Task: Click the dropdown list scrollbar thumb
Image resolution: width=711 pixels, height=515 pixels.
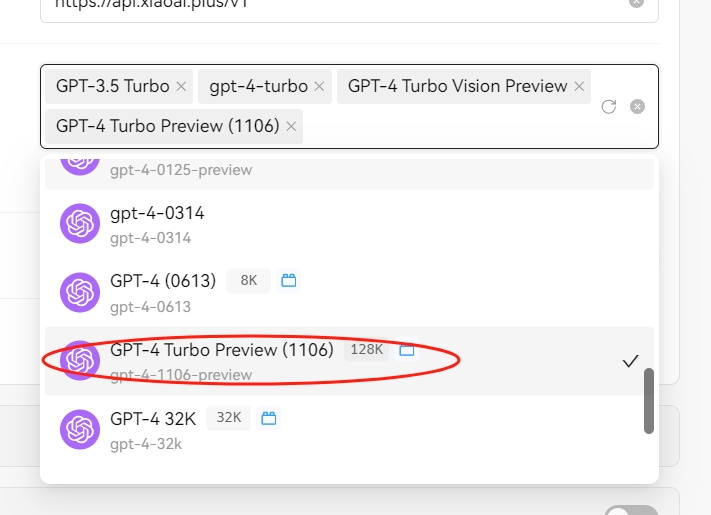Action: [x=649, y=401]
